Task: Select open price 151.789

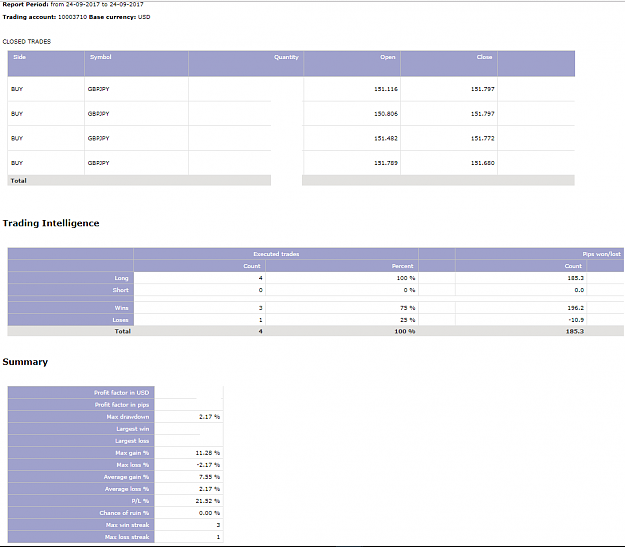Action: click(386, 163)
